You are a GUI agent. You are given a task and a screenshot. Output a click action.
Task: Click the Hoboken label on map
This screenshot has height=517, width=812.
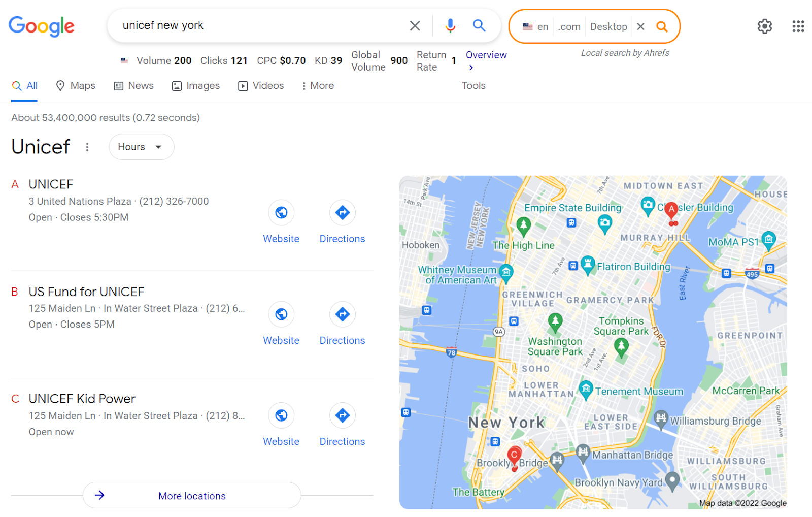421,245
